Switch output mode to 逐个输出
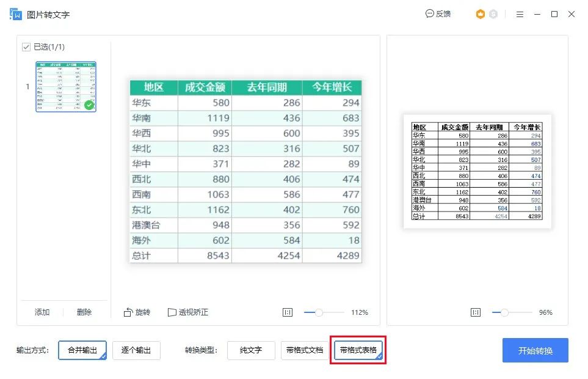 (137, 350)
